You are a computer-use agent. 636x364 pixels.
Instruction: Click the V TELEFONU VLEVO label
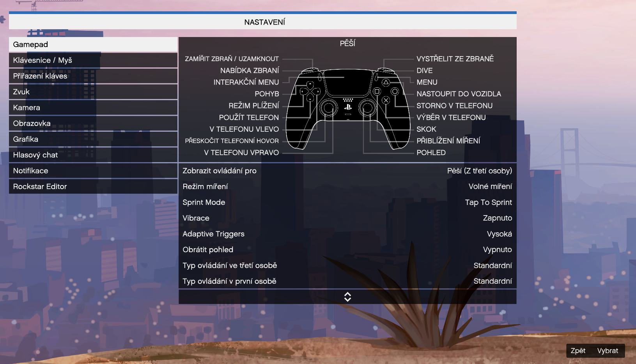(x=244, y=129)
